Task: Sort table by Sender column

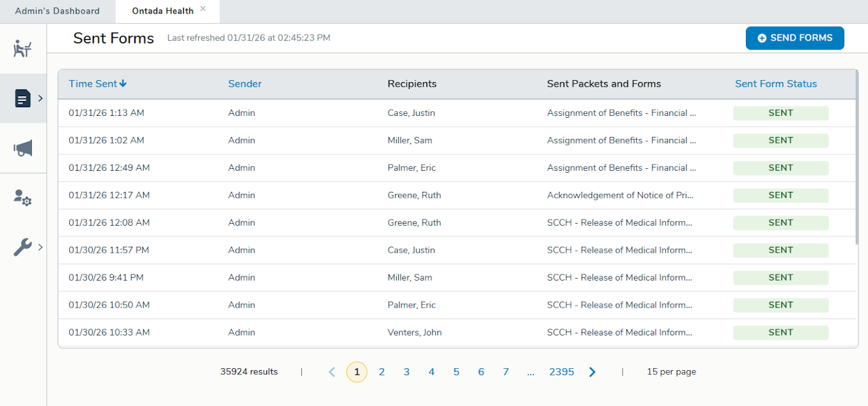Action: 245,84
